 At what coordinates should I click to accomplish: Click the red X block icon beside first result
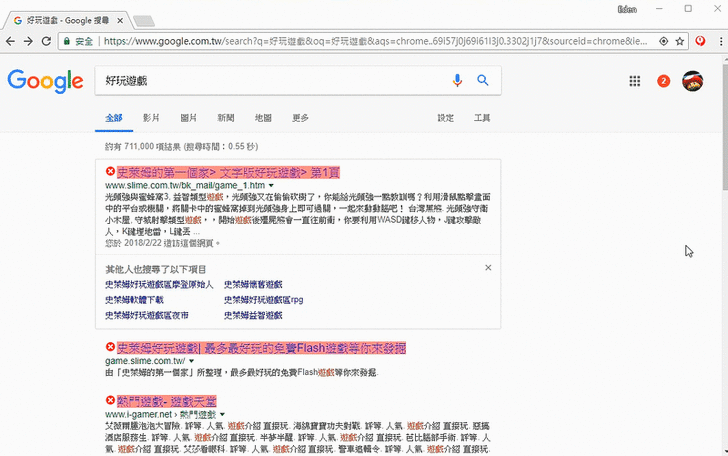coord(110,172)
